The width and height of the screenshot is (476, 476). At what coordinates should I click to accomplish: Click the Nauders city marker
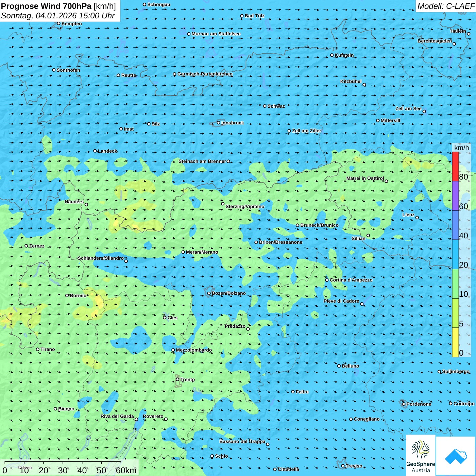pos(86,204)
